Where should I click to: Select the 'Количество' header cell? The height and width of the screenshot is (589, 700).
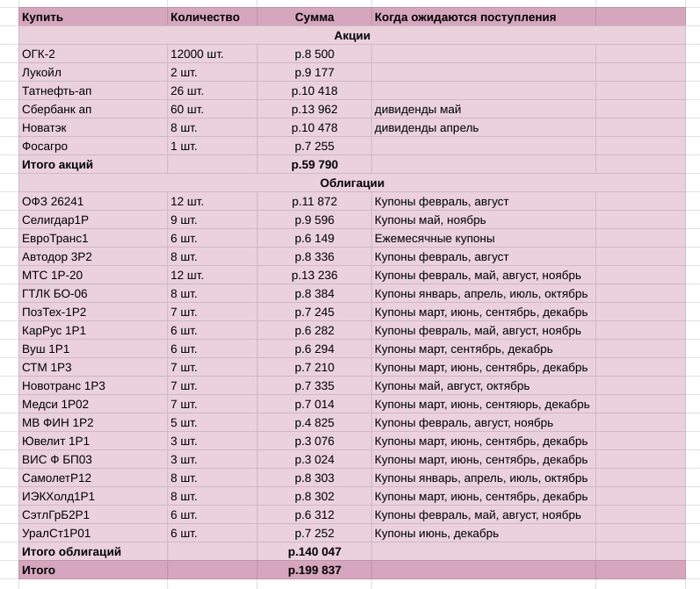pos(212,18)
